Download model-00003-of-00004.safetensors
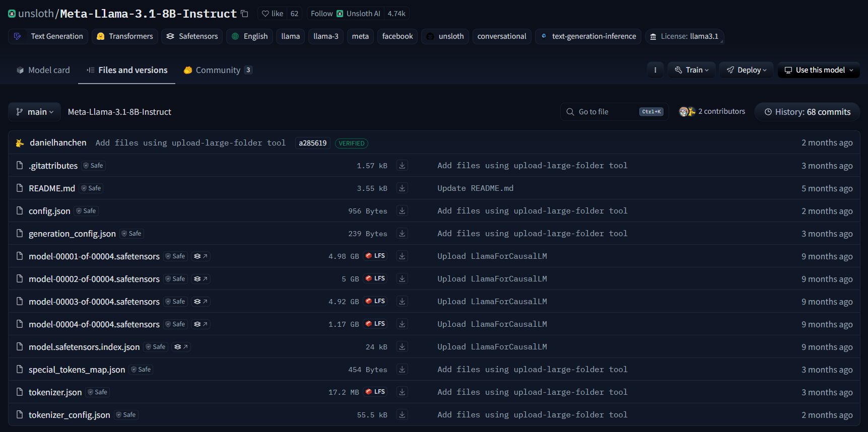 click(x=402, y=301)
